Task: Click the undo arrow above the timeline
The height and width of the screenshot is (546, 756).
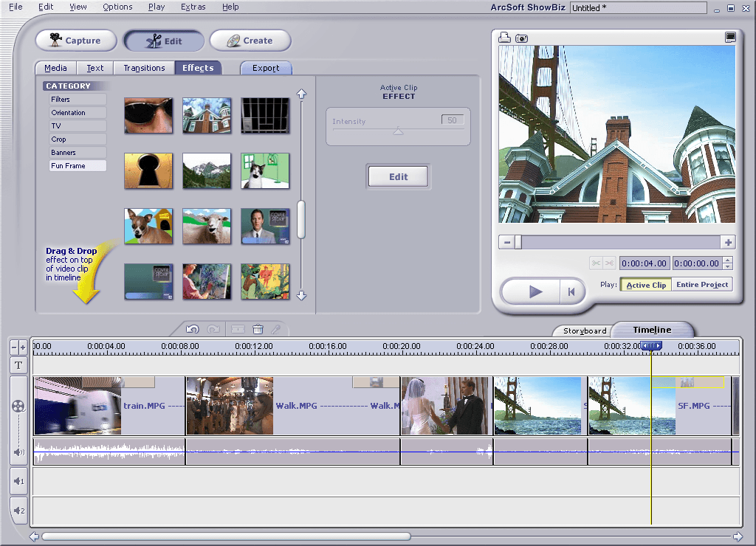Action: [193, 330]
